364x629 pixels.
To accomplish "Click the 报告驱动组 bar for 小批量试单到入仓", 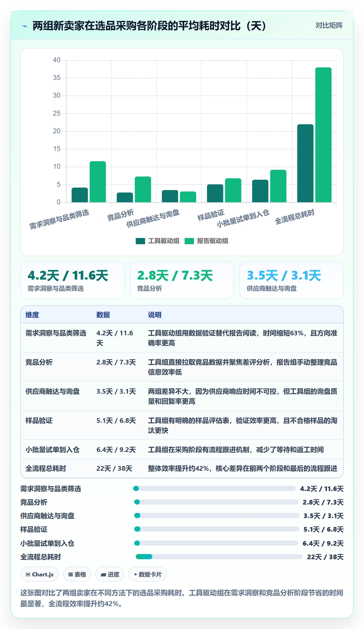I will click(278, 186).
